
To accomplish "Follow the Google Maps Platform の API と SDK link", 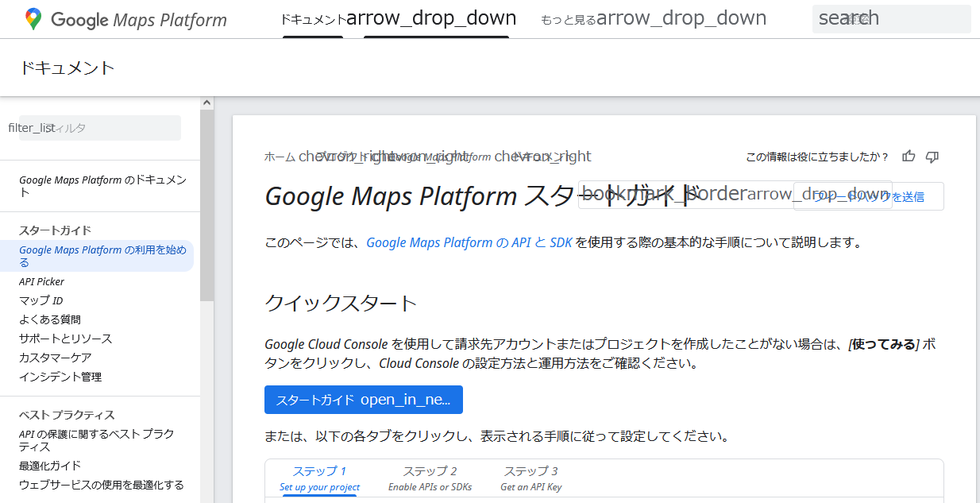I will [x=469, y=242].
